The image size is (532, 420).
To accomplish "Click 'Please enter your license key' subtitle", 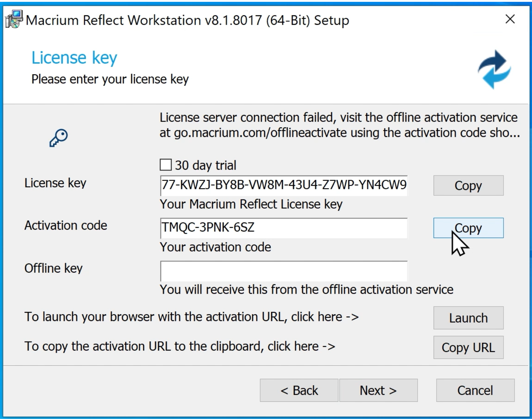I will [110, 79].
